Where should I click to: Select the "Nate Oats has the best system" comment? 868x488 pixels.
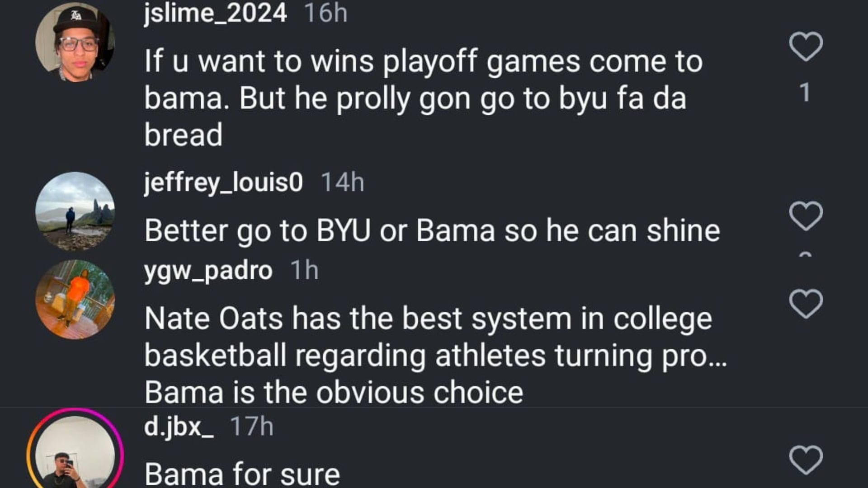[x=434, y=355]
